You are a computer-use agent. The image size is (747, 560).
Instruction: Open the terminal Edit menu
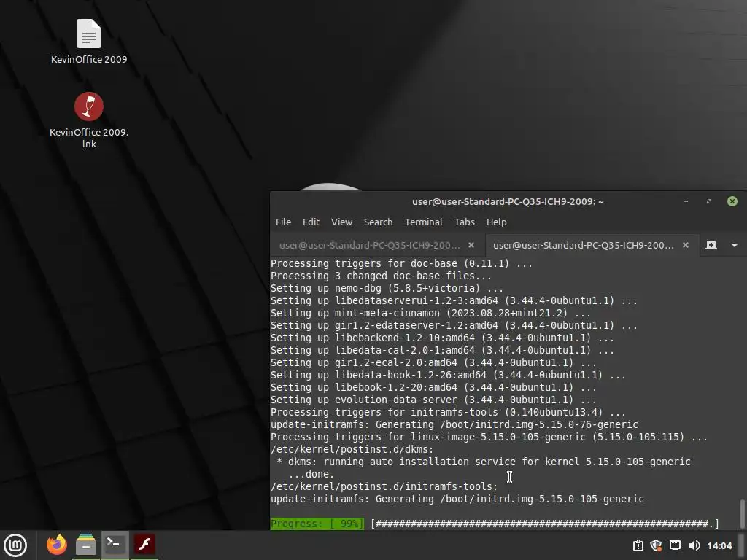(311, 222)
